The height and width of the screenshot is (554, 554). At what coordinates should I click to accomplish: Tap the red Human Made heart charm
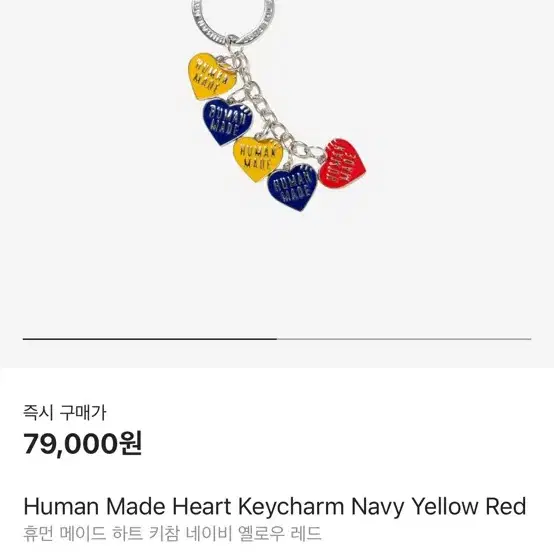click(342, 163)
